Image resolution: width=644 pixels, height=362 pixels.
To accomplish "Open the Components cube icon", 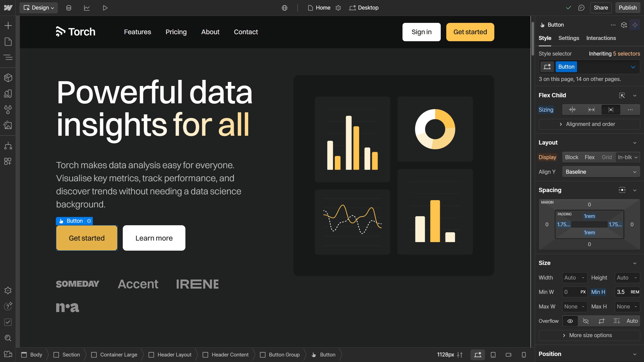I will click(8, 78).
